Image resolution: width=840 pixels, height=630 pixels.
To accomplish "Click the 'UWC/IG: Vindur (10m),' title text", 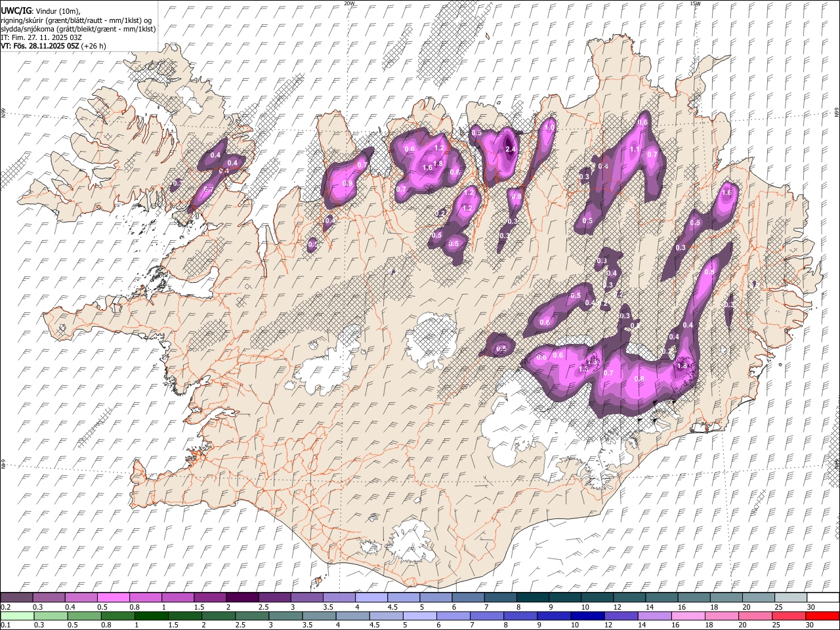I will 41,11.
